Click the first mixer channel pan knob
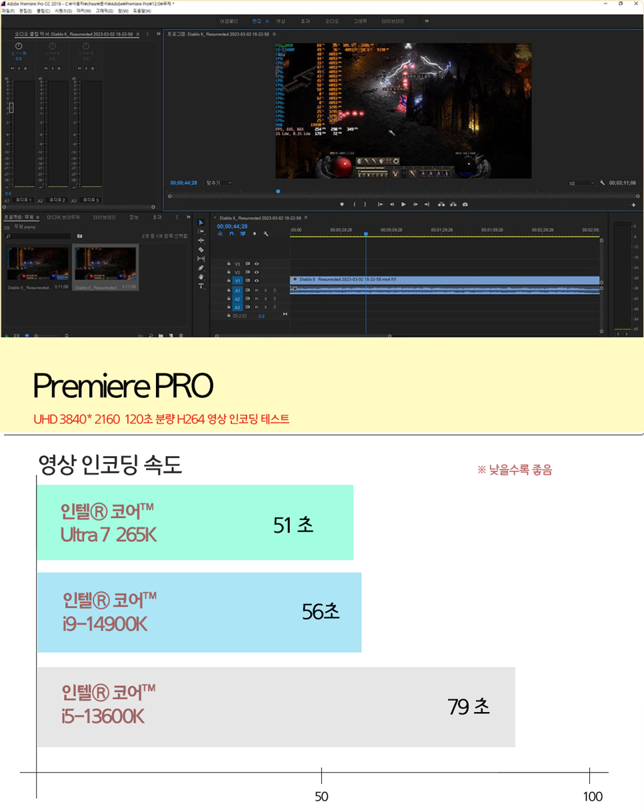 (x=18, y=46)
